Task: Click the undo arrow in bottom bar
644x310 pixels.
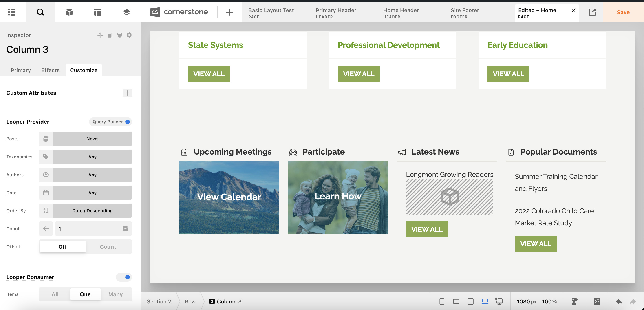Action: [619, 301]
